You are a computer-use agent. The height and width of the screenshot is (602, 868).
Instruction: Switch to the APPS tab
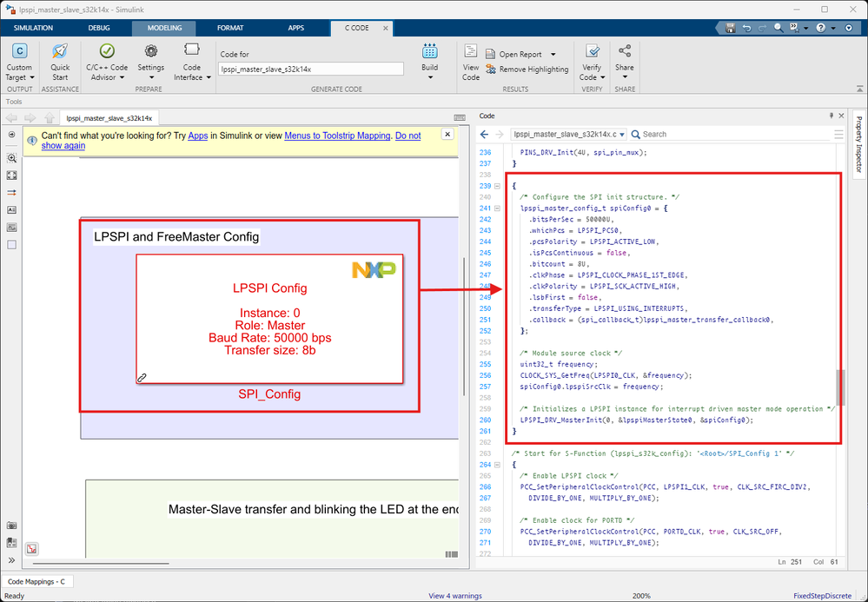(296, 28)
